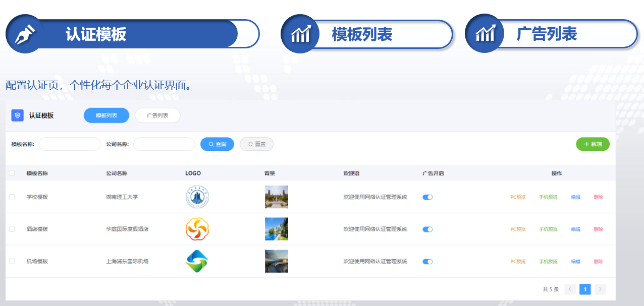Image resolution: width=644 pixels, height=306 pixels.
Task: Click the 学校模板 name cell
Action: point(37,197)
